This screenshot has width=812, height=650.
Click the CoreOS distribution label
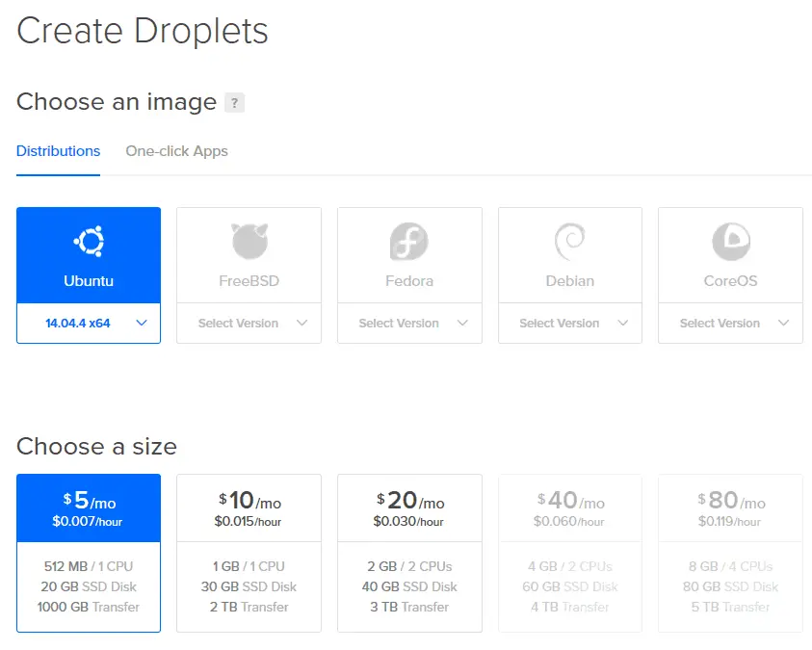(731, 281)
